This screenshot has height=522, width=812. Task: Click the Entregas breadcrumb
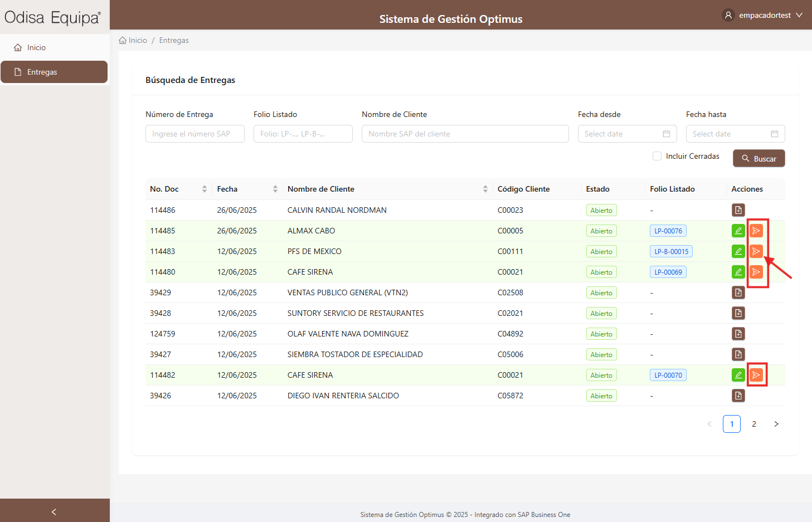tap(174, 40)
